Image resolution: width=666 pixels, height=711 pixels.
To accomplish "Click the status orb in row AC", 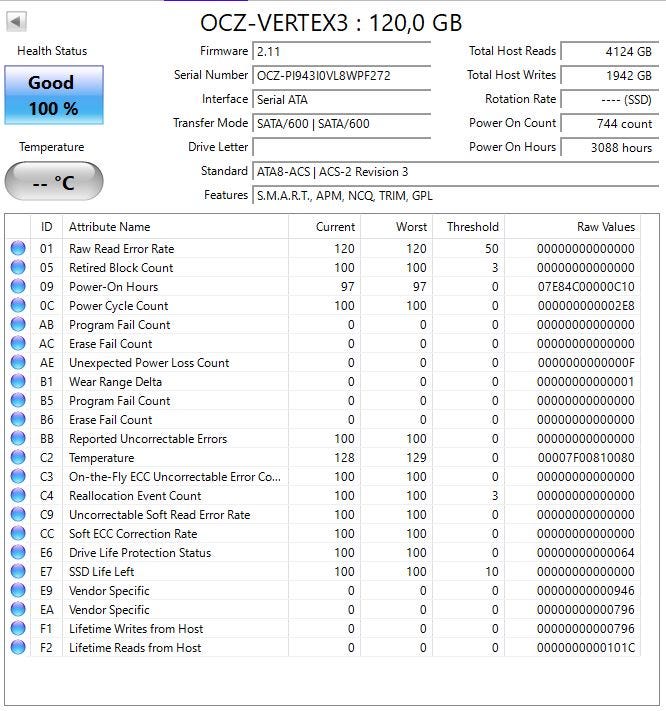I will (18, 344).
